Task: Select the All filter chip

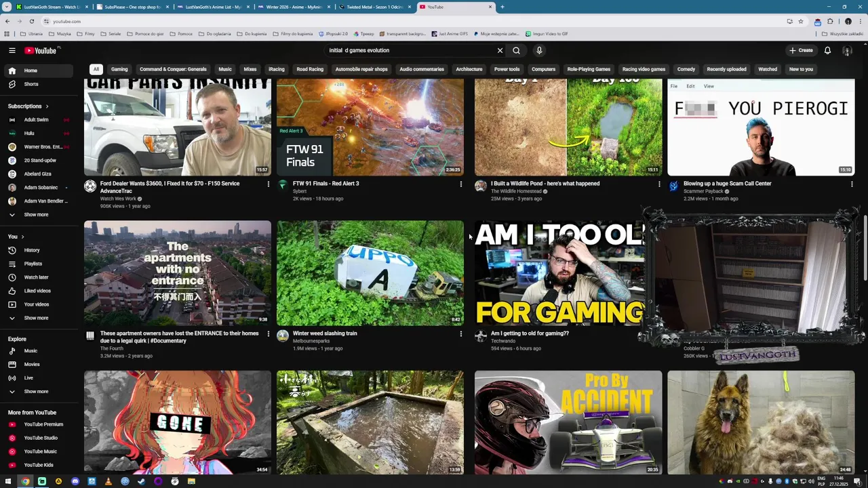Action: pos(96,69)
